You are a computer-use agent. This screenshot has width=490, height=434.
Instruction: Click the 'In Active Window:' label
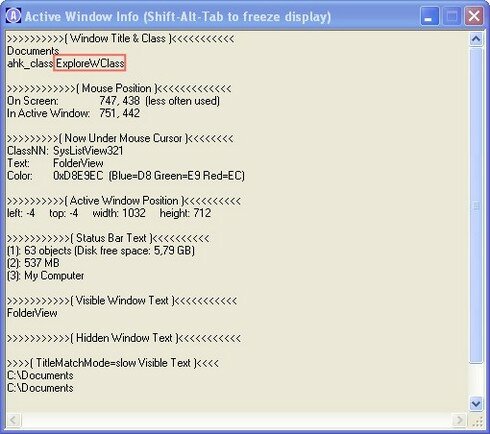coord(49,113)
